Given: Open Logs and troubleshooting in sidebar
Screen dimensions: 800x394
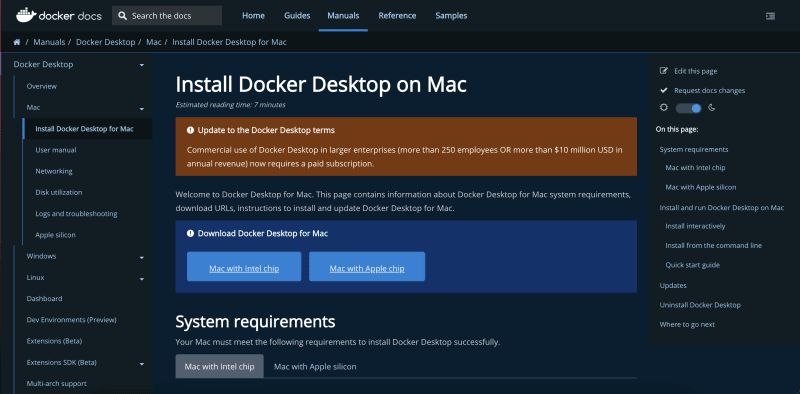Looking at the screenshot, I should point(76,214).
